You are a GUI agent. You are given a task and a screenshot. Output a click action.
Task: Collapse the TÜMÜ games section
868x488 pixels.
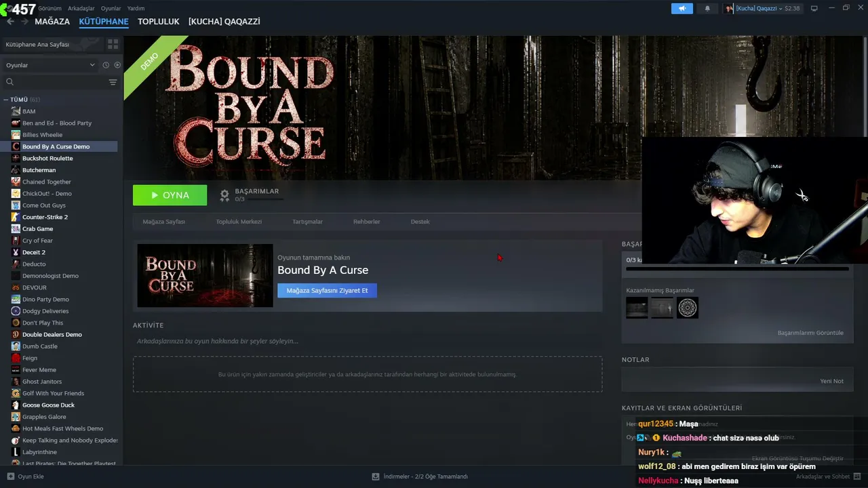pos(5,100)
